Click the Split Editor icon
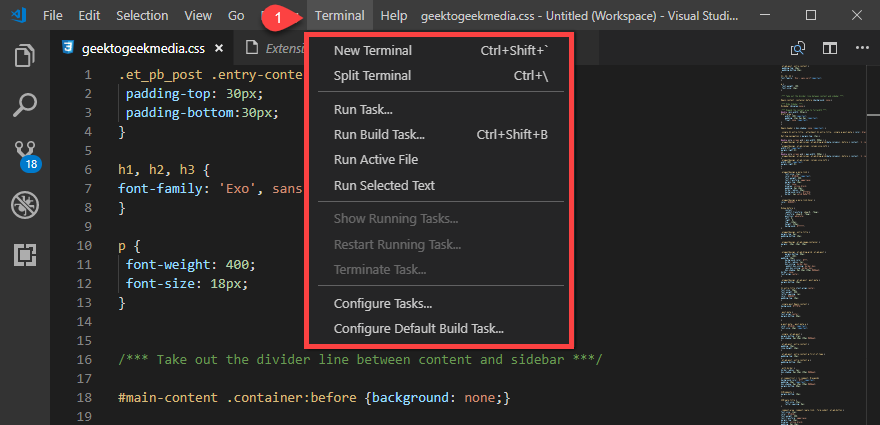This screenshot has width=880, height=425. pyautogui.click(x=829, y=48)
